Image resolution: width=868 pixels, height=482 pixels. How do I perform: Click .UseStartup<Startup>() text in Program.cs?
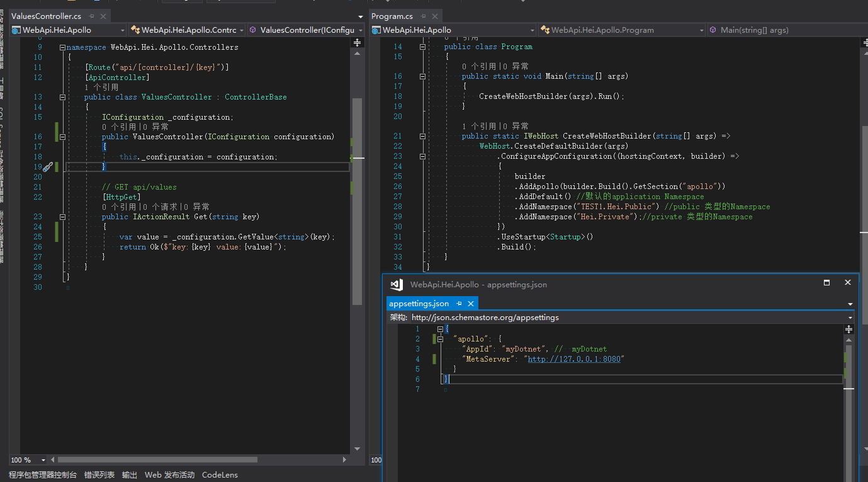(x=545, y=237)
